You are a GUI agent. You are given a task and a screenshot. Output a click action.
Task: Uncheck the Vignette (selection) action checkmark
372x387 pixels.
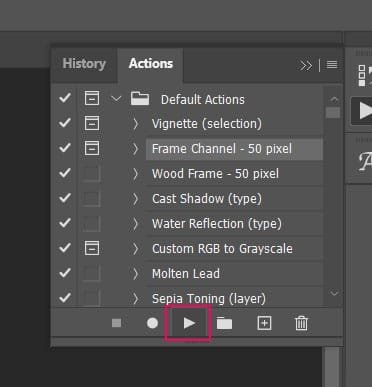click(x=65, y=123)
